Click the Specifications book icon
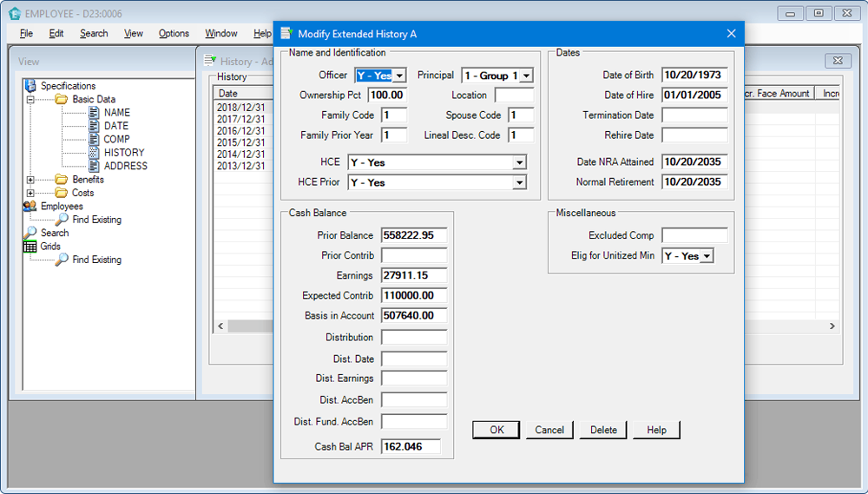This screenshot has width=868, height=494. point(30,86)
